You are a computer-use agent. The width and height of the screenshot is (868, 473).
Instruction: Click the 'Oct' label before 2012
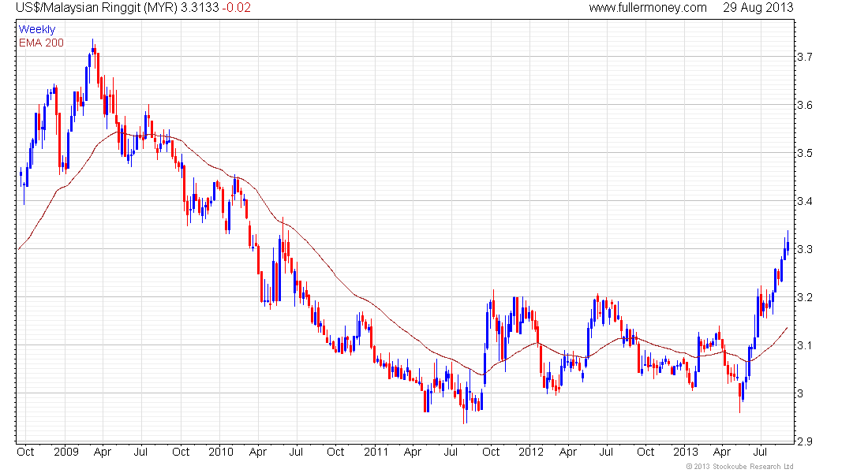click(x=491, y=452)
